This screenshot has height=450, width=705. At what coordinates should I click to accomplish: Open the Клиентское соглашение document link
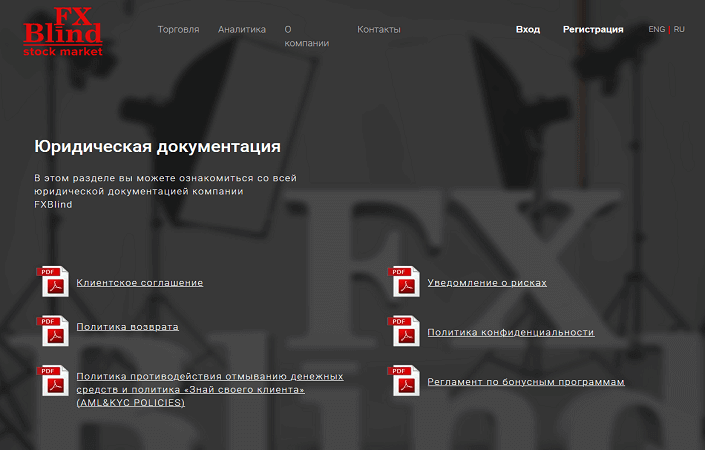(x=139, y=283)
